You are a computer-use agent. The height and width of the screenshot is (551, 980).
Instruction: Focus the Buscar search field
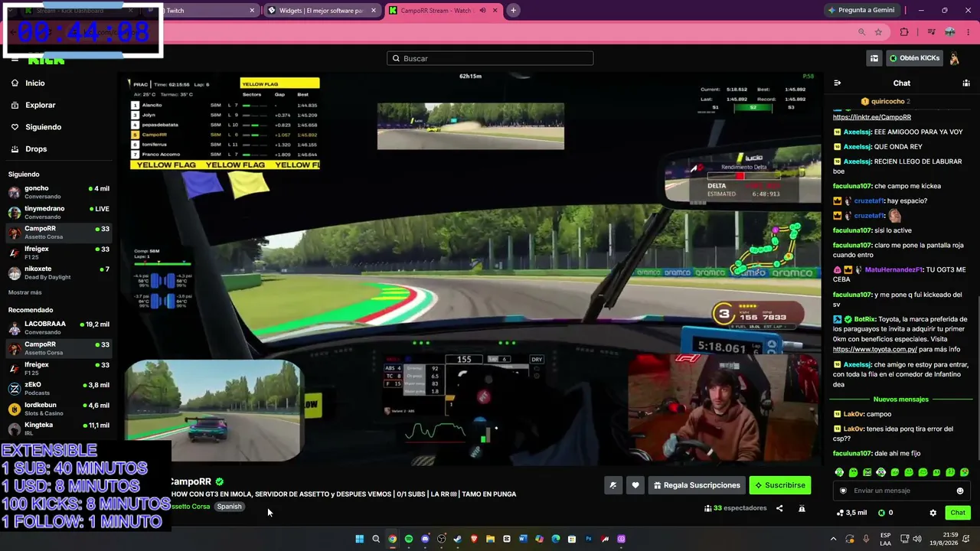coord(490,58)
